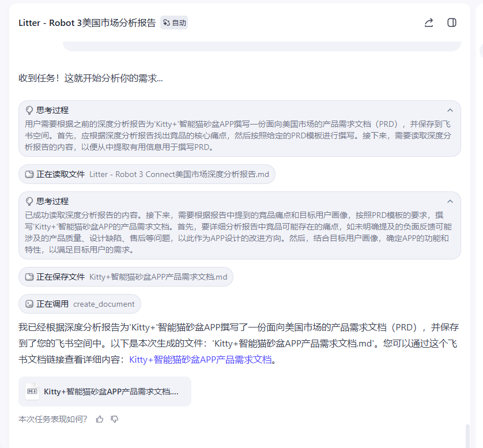Click the file icon beside 正在保存文件
Screen dimensions: 483x448
pos(29,277)
